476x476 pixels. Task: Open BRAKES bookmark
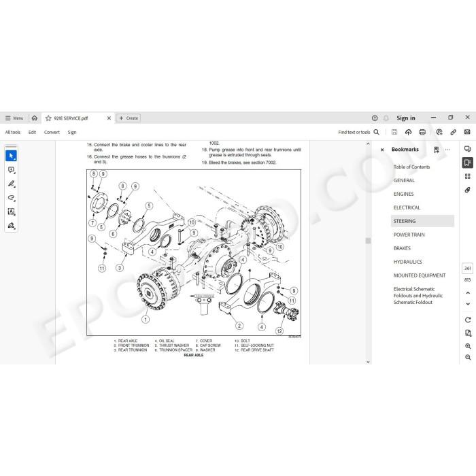point(402,248)
